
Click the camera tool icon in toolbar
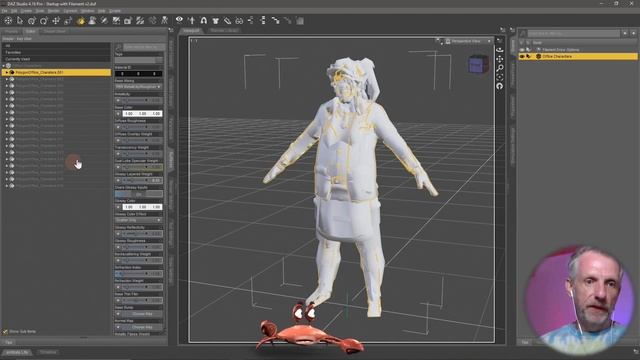pos(128,21)
